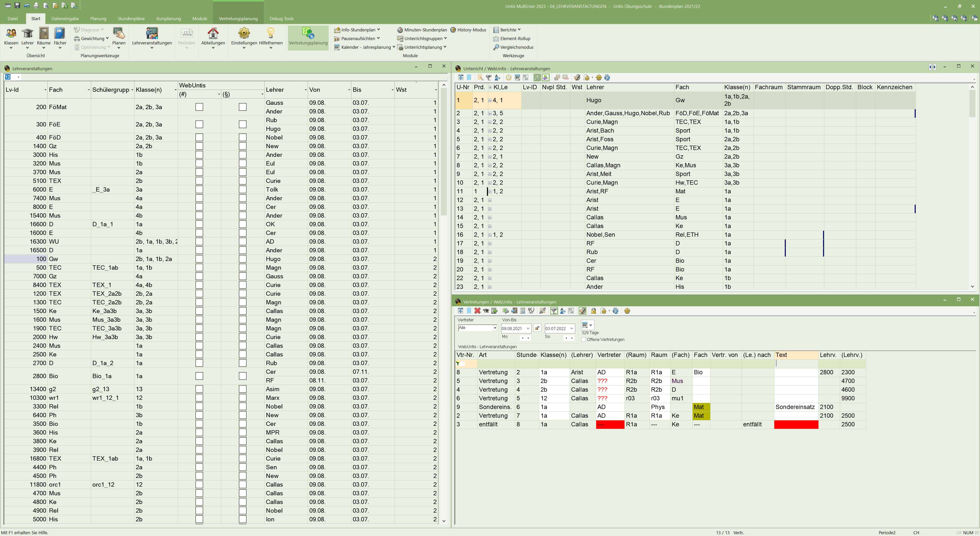Screen dimensions: 980x536
Task: Check the (#) box for Lv-Id 1400 Gz
Action: (199, 146)
